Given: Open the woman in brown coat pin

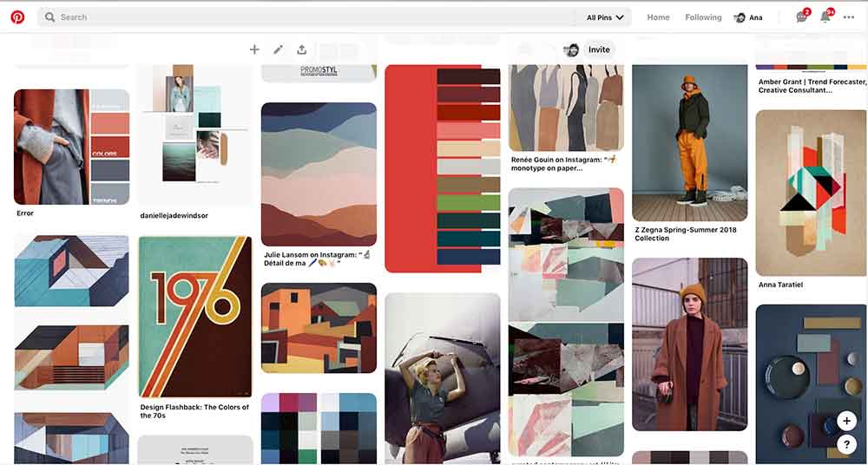Looking at the screenshot, I should coord(690,344).
